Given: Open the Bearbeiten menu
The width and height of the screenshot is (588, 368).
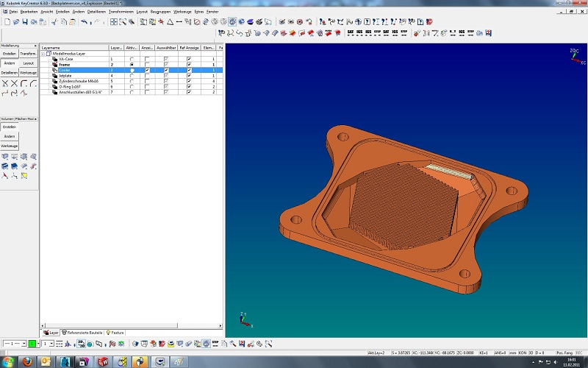Looking at the screenshot, I should tap(29, 12).
